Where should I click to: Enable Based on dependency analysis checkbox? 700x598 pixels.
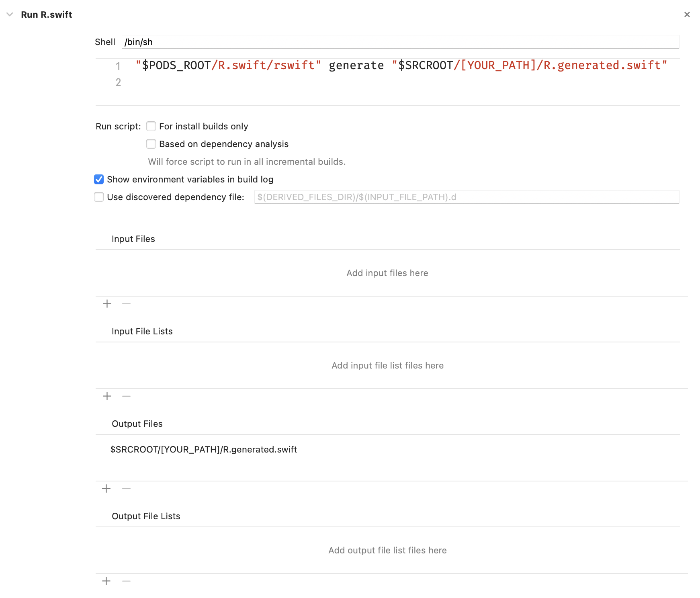(x=151, y=144)
